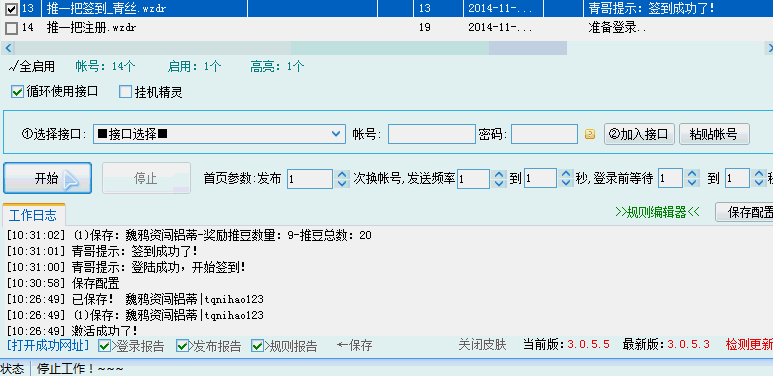Click the 关闭皮肤 link
This screenshot has height=376, width=773.
482,344
